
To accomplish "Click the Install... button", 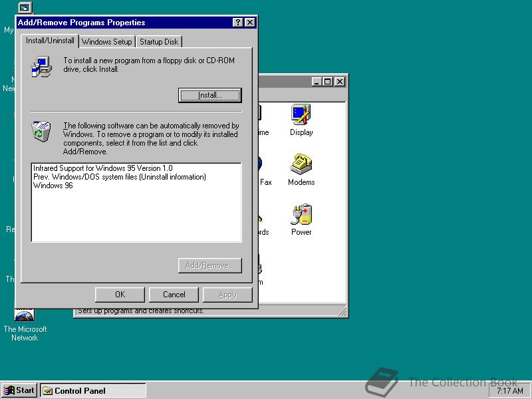I will (x=210, y=95).
